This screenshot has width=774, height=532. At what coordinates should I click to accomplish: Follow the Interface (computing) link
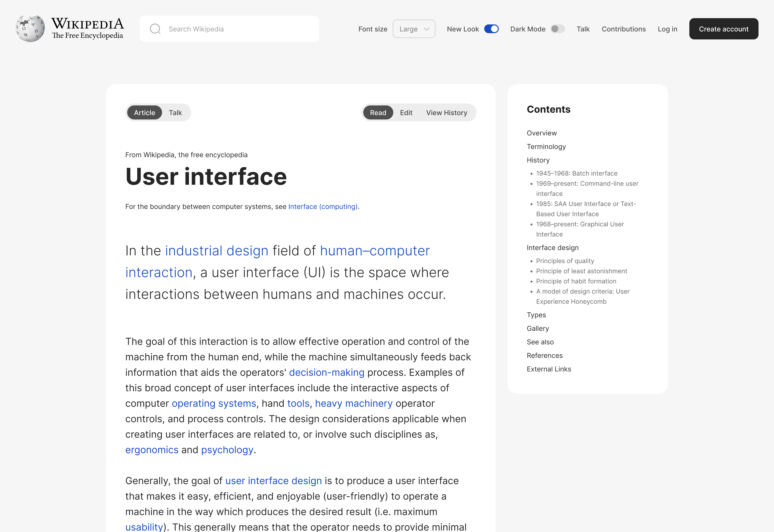point(323,207)
